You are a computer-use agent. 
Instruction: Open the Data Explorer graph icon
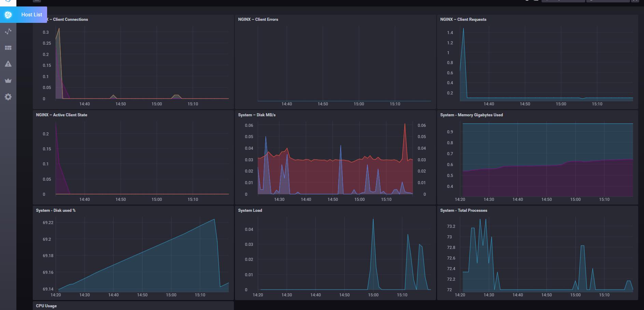click(8, 31)
